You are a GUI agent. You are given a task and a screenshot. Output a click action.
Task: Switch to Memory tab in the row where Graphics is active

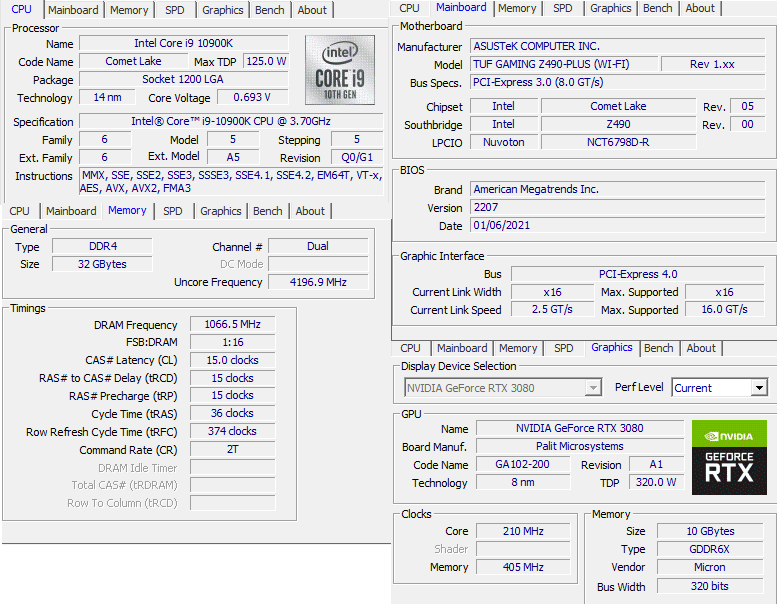pyautogui.click(x=518, y=348)
